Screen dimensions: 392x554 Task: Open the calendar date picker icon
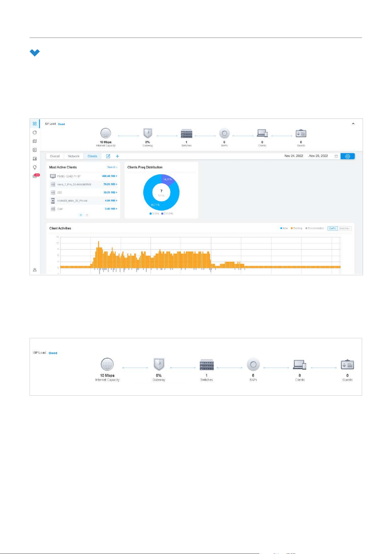(x=336, y=156)
